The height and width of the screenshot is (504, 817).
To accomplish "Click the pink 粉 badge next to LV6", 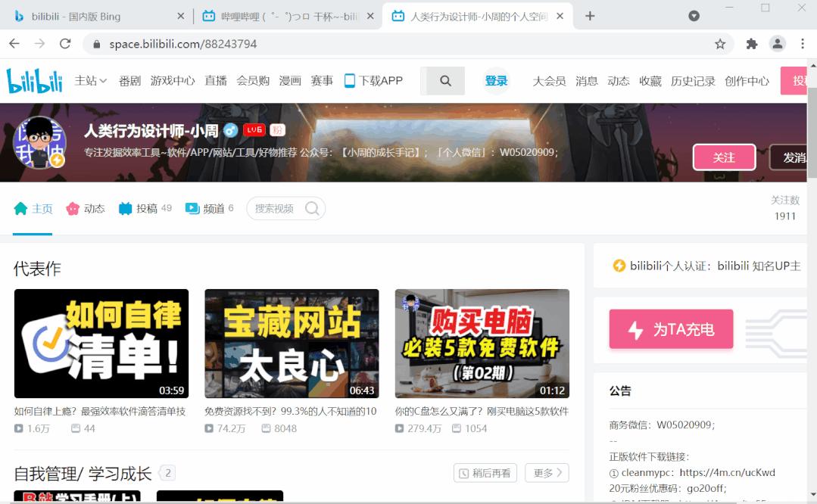I will (276, 129).
